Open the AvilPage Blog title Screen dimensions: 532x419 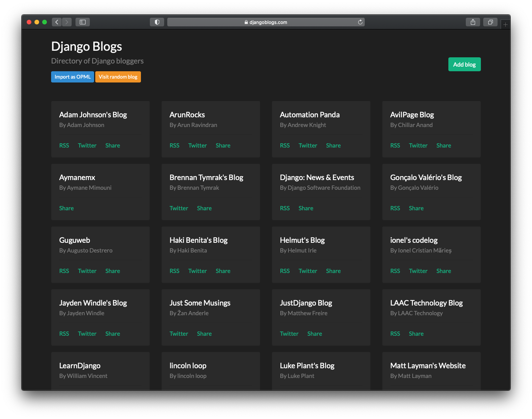[412, 115]
